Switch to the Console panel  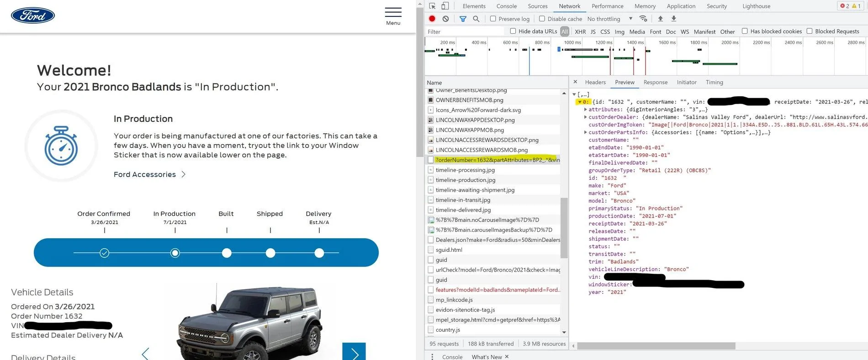pyautogui.click(x=507, y=6)
